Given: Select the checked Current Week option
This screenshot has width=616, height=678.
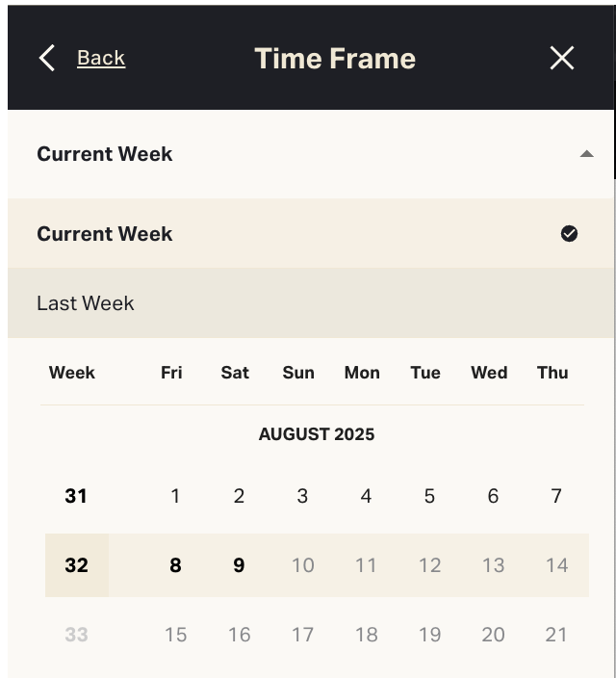Looking at the screenshot, I should 105,234.
